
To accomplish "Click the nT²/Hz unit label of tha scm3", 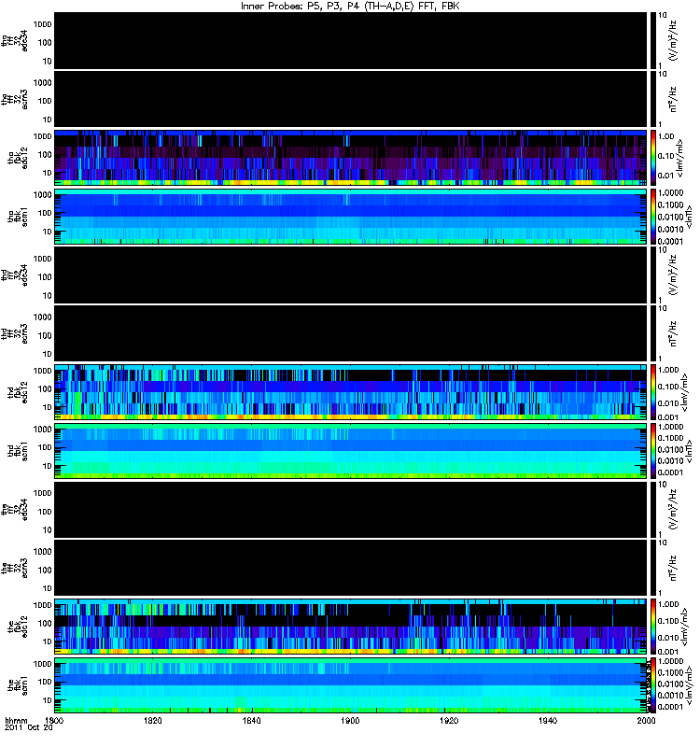I will [673, 99].
